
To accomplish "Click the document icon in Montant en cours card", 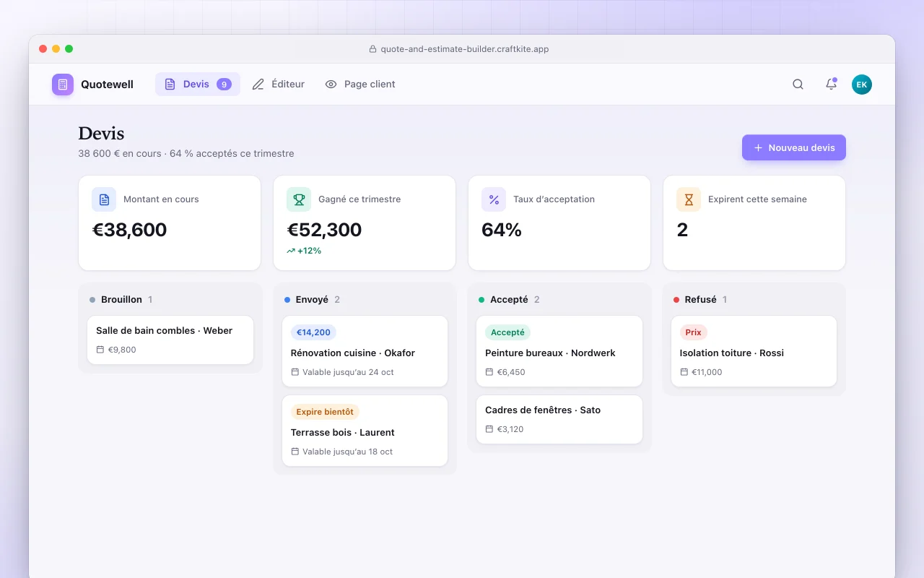I will [104, 199].
